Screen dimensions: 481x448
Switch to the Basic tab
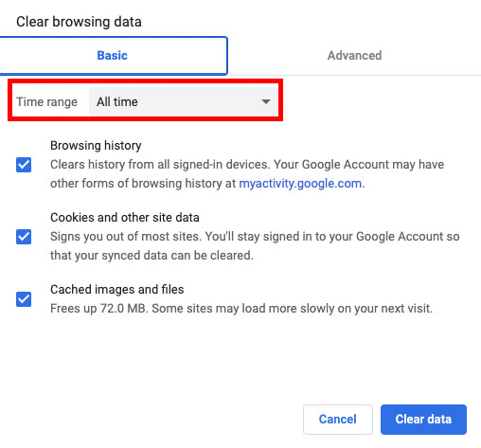(112, 56)
